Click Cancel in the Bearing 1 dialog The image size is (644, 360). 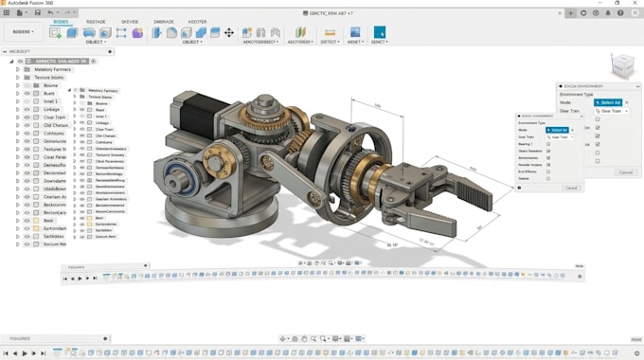(x=571, y=188)
